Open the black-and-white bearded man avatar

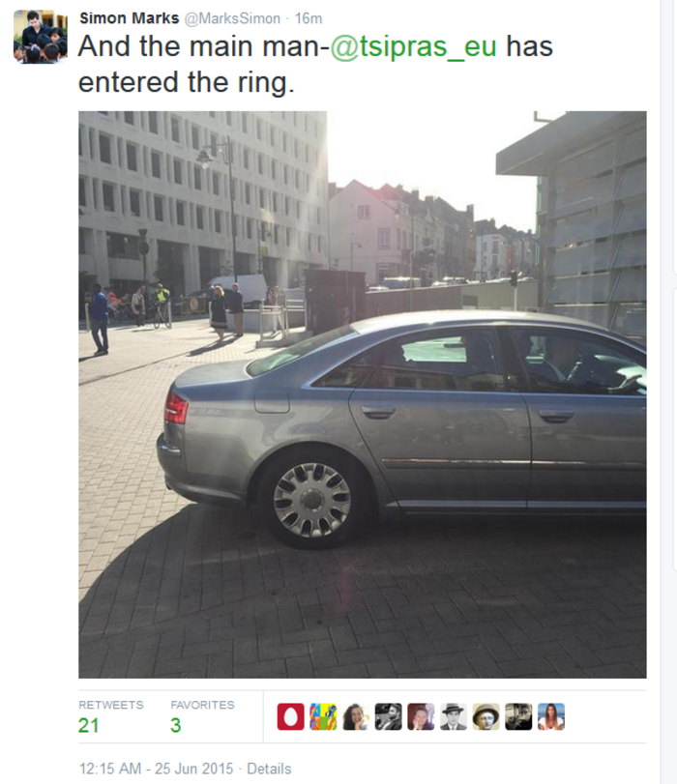388,716
